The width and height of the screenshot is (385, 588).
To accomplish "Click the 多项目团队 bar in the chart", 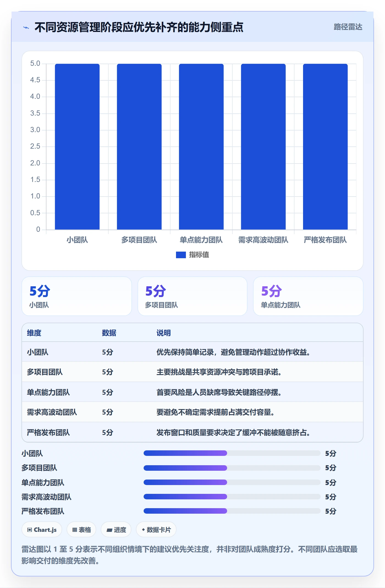I will (x=139, y=146).
